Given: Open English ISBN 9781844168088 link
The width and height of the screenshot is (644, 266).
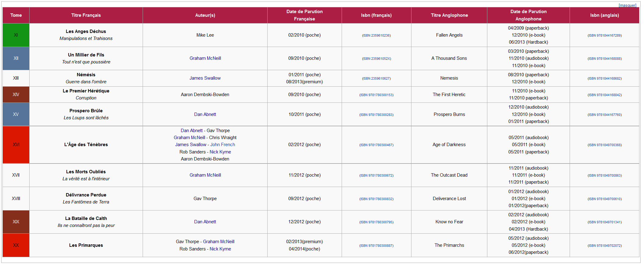Looking at the screenshot, I should tap(605, 59).
